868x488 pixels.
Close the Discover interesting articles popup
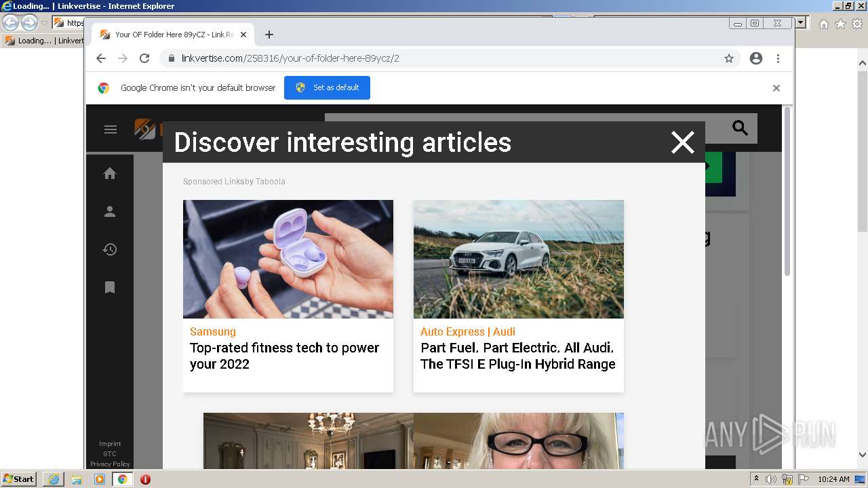click(682, 142)
